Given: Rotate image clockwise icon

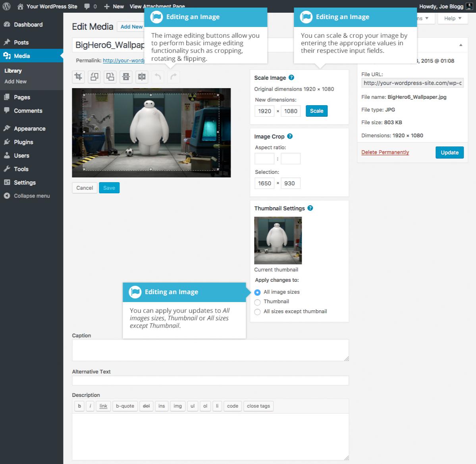Looking at the screenshot, I should click(110, 77).
